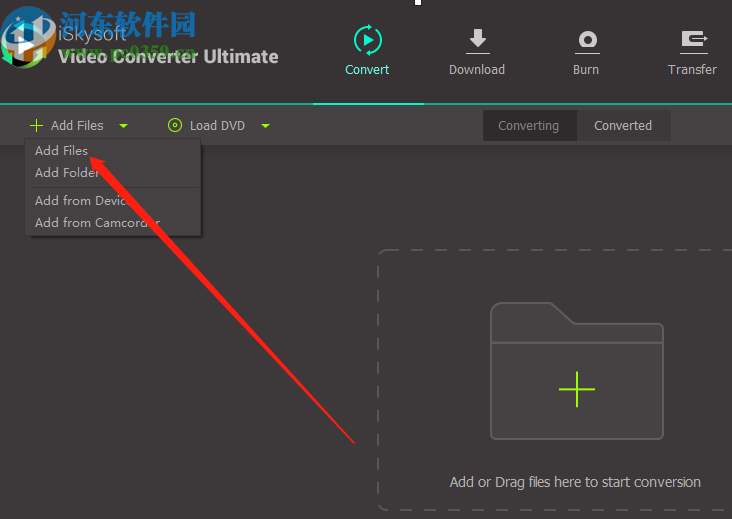Expand the Add Files dropdown arrow
Image resolution: width=732 pixels, height=519 pixels.
[x=124, y=126]
